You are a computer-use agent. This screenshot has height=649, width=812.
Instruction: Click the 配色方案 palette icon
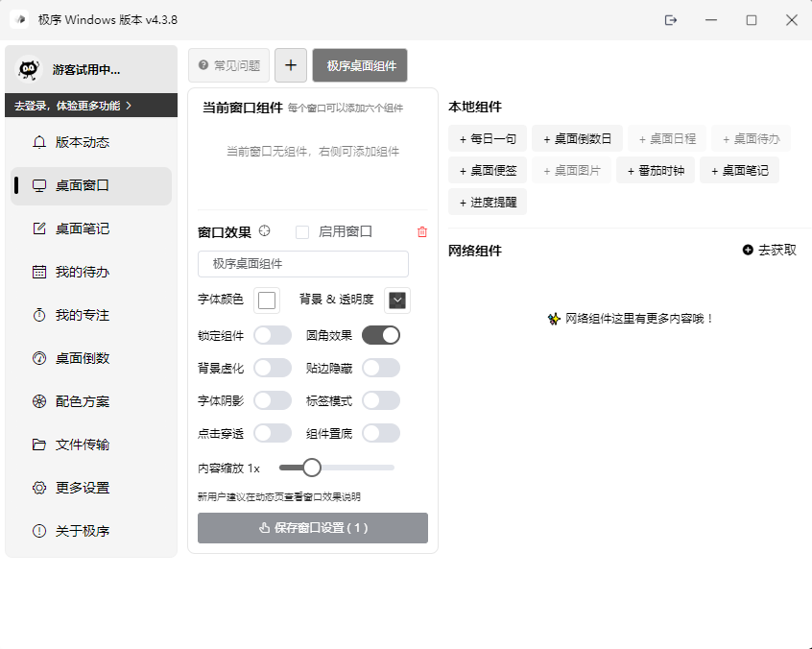click(x=39, y=401)
